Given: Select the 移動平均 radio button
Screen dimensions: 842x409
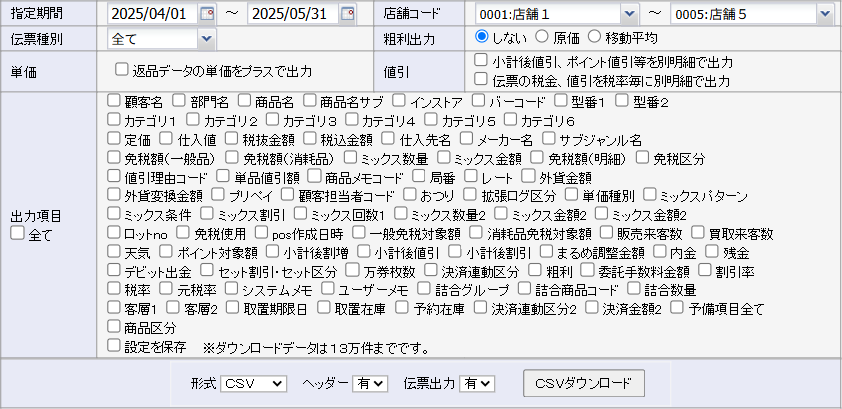Looking at the screenshot, I should point(594,36).
